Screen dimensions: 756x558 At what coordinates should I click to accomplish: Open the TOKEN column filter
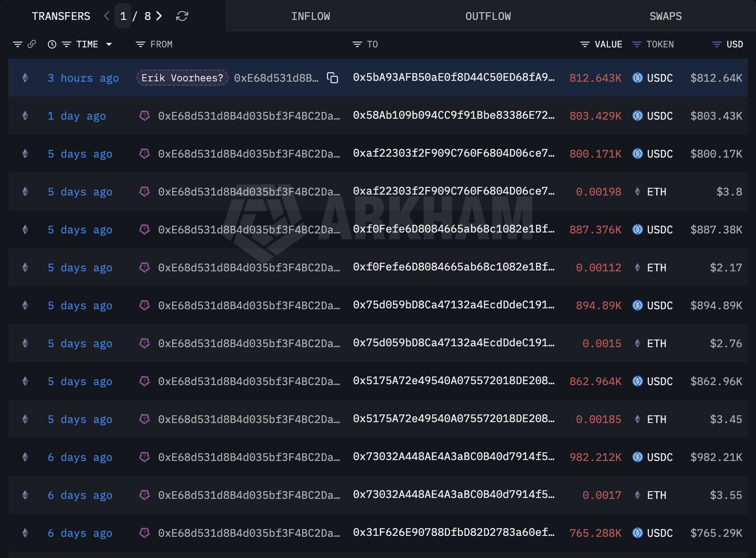pos(637,44)
